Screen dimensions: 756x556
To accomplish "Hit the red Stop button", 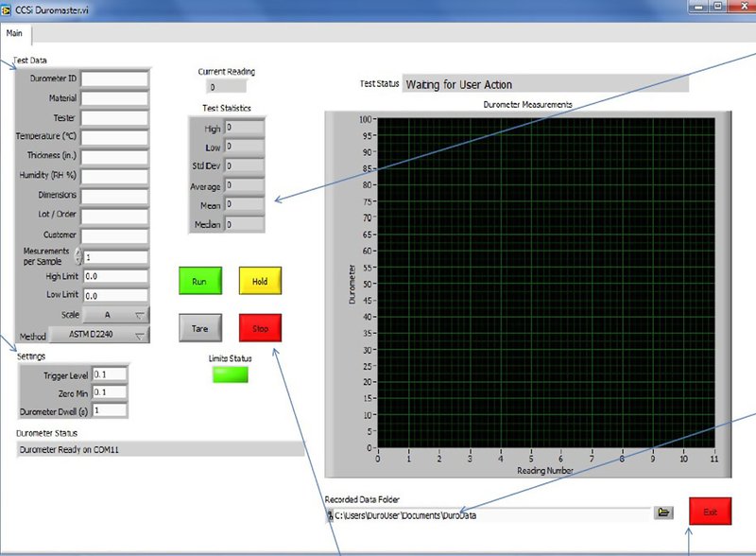I will (x=260, y=329).
